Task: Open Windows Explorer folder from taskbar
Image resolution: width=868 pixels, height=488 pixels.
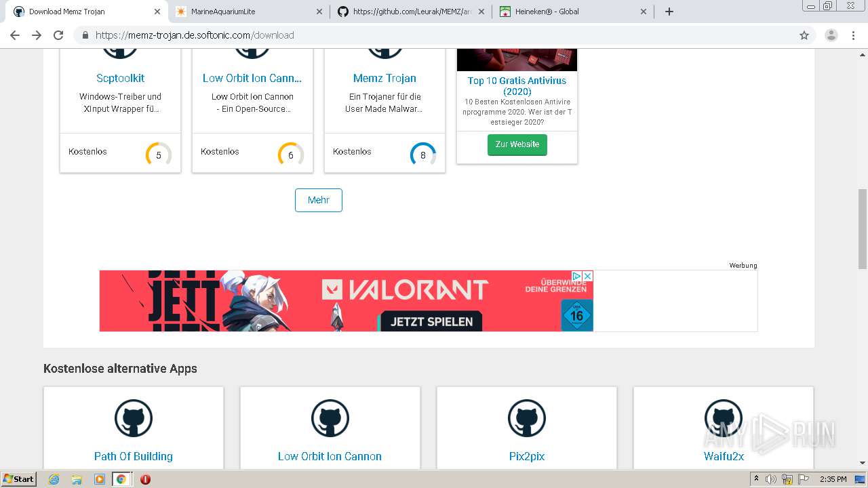Action: (x=77, y=479)
